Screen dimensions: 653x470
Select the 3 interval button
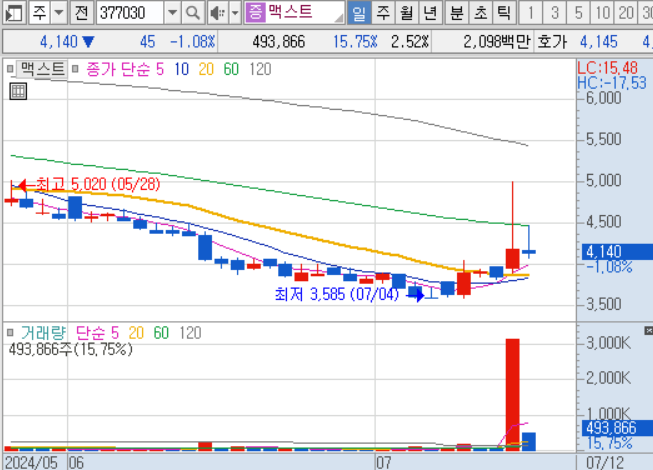click(x=555, y=12)
